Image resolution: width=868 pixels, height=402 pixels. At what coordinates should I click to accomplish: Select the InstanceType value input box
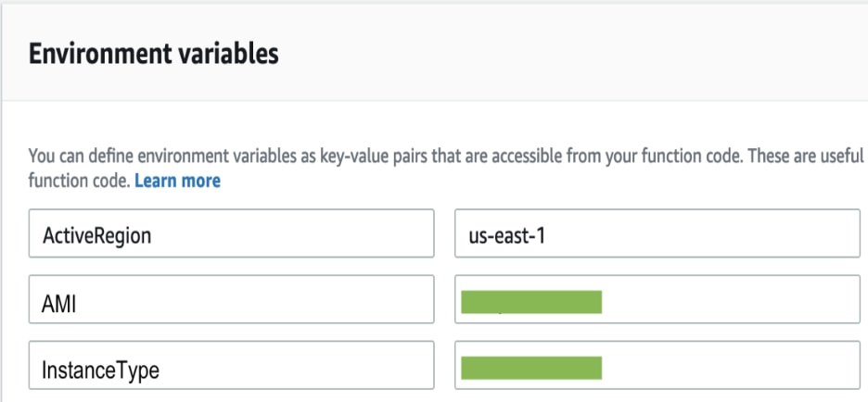(657, 365)
